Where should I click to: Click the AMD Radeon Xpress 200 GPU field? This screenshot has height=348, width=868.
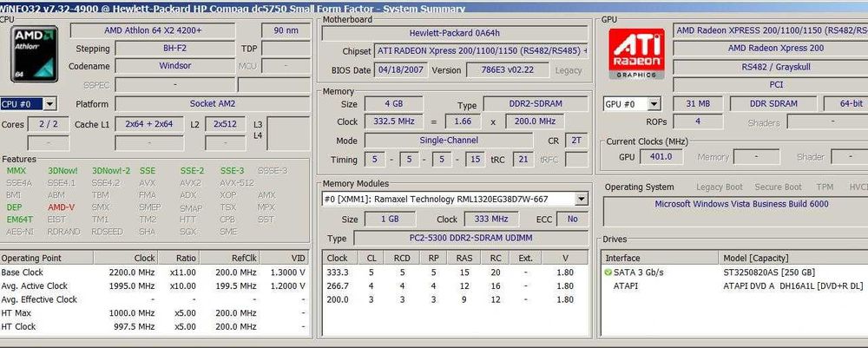point(771,48)
